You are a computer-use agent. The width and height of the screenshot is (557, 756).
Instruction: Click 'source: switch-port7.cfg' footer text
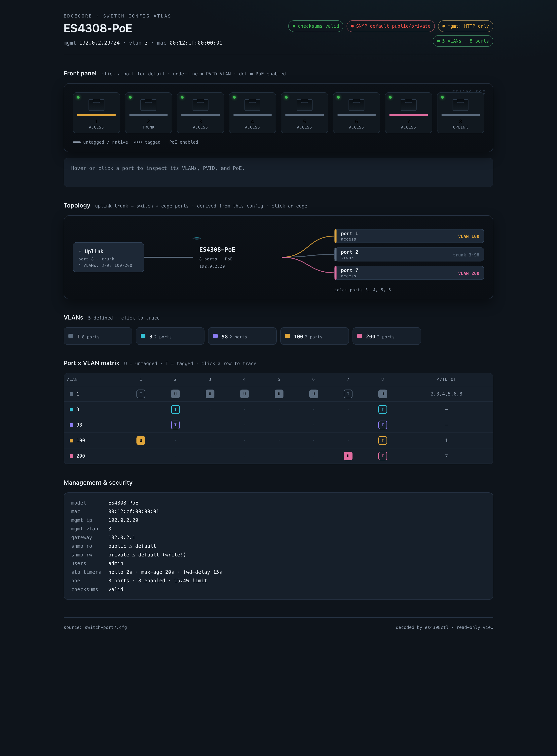(95, 627)
